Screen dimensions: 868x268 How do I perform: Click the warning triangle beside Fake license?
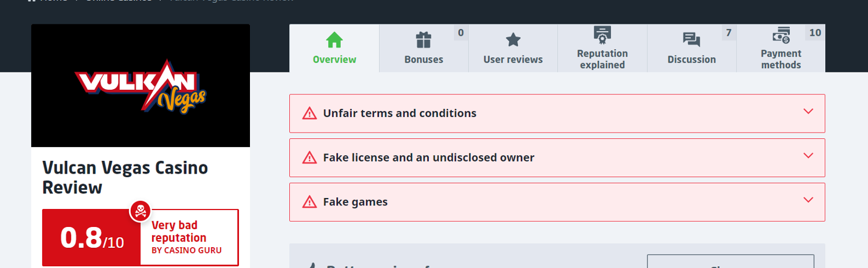click(x=310, y=157)
